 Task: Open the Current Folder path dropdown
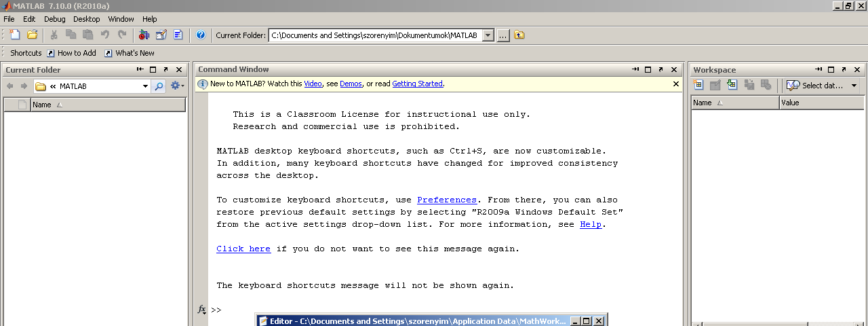(x=488, y=35)
